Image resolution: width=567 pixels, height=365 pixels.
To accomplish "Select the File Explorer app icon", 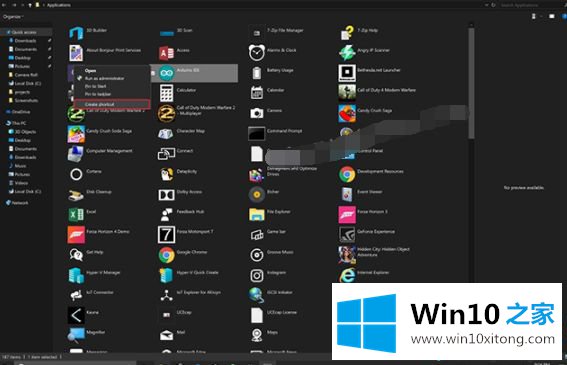I will coord(257,215).
